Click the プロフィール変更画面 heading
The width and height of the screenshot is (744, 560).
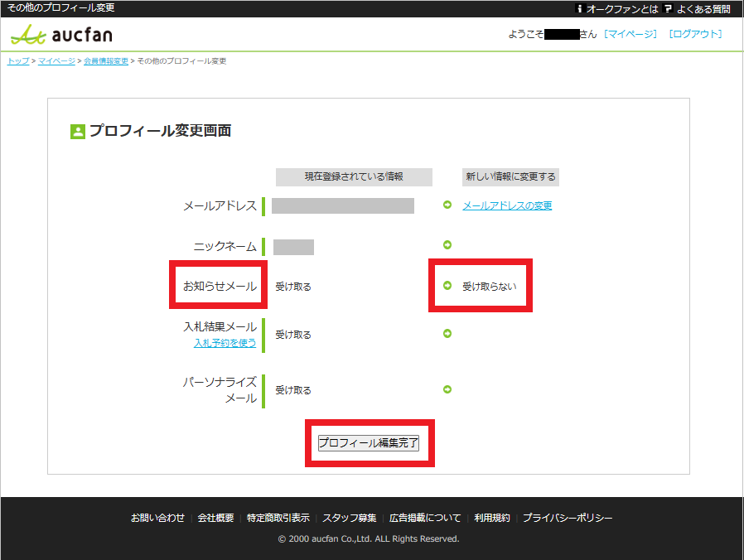[x=161, y=131]
